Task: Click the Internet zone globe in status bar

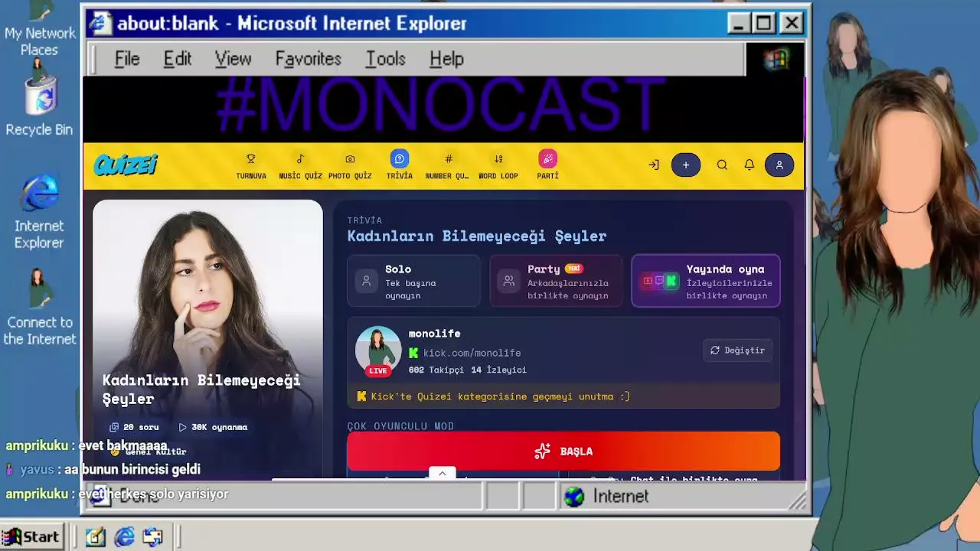Action: [x=574, y=497]
